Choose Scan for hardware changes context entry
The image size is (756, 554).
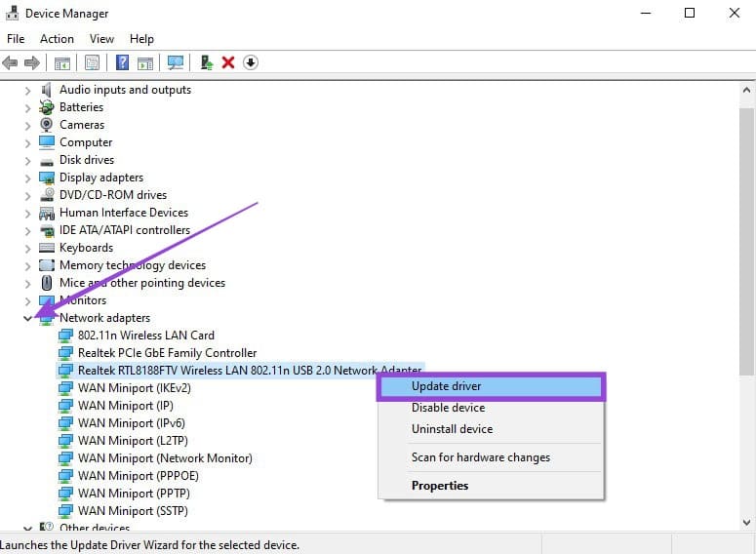pos(491,457)
